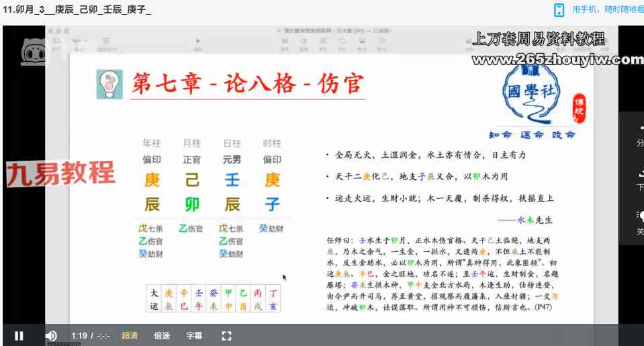Toggle 字幕 subtitles
This screenshot has width=644, height=346.
coord(194,335)
